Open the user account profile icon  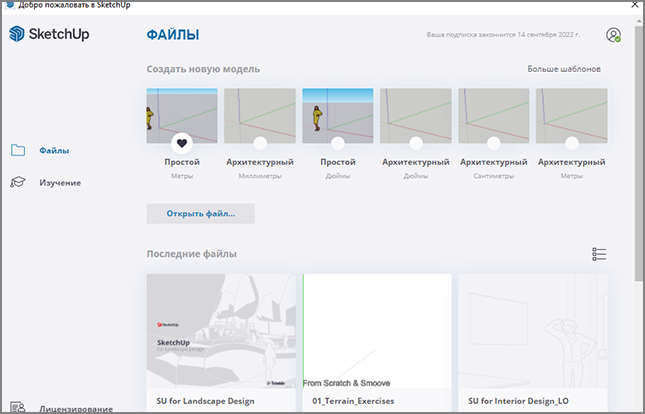[x=613, y=35]
